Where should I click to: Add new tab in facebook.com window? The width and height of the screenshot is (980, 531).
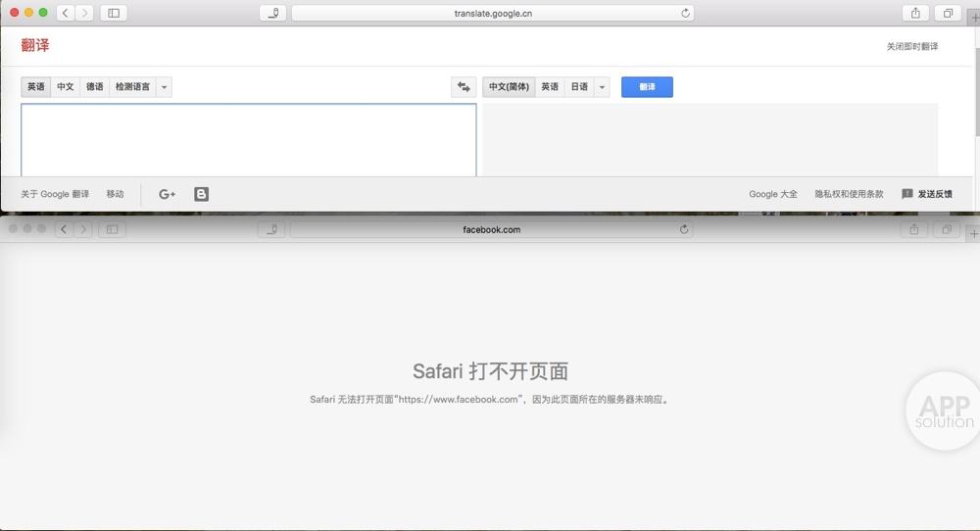pyautogui.click(x=973, y=233)
